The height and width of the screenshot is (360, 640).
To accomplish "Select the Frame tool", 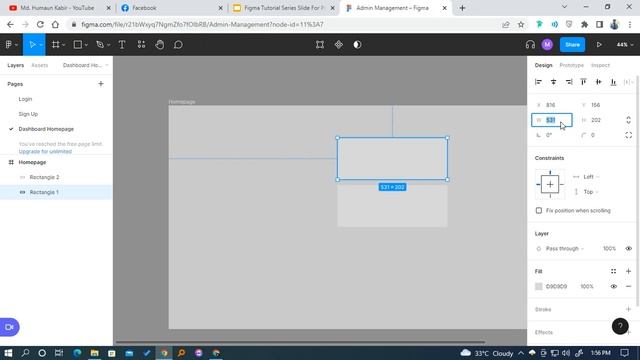I will (x=56, y=44).
